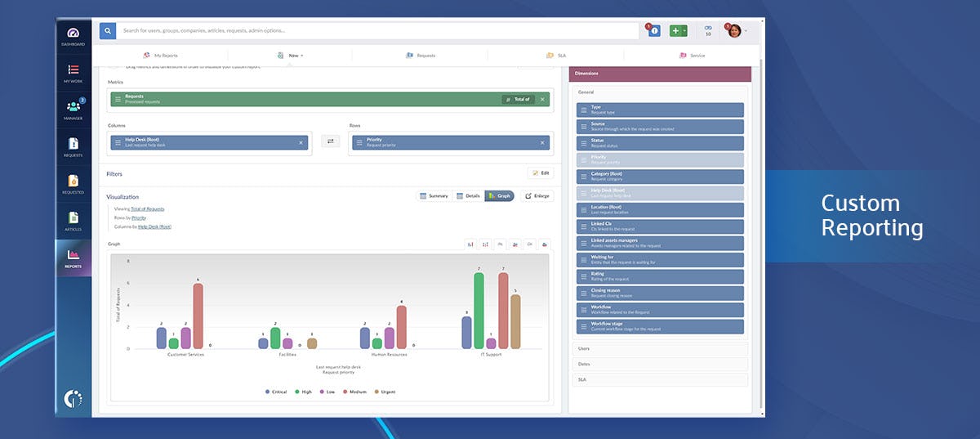Open the SLA reports tab
Image resolution: width=980 pixels, height=439 pixels.
pyautogui.click(x=556, y=56)
